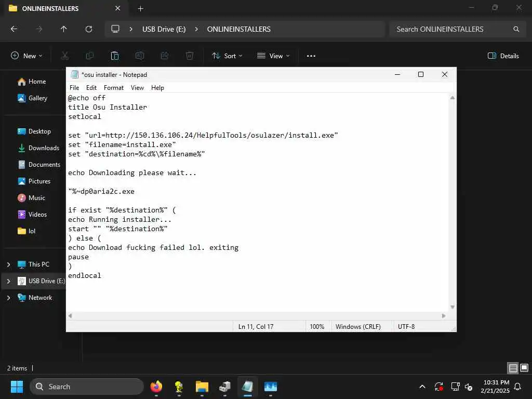Expand the chevron after the PC icon
The width and height of the screenshot is (532, 399).
pyautogui.click(x=131, y=29)
